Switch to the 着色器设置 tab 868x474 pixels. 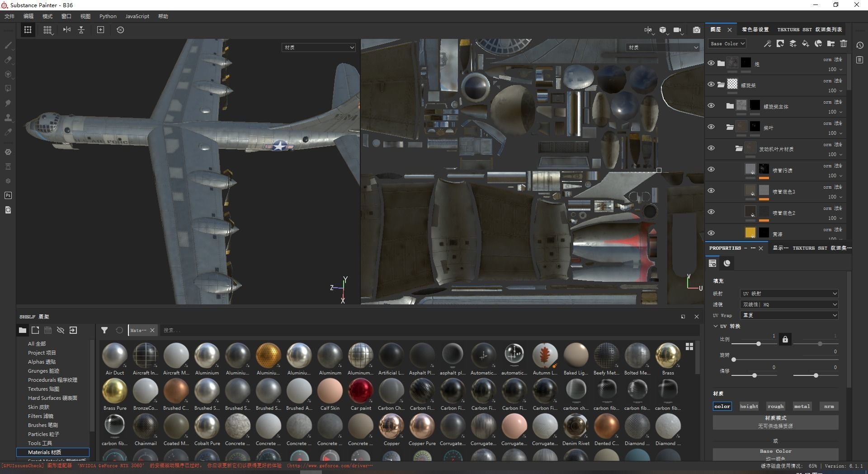(755, 29)
